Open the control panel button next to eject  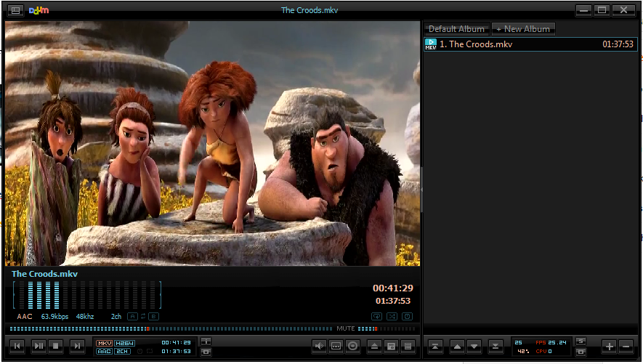click(x=391, y=346)
